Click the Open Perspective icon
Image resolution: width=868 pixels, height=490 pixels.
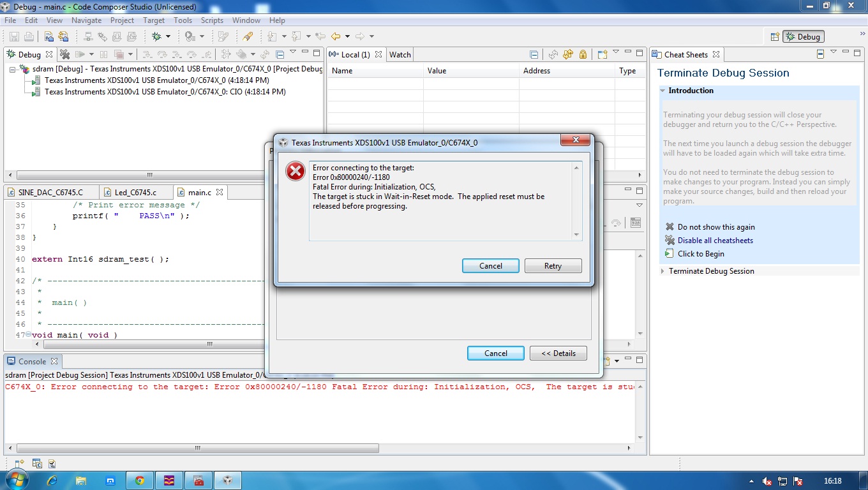click(775, 37)
